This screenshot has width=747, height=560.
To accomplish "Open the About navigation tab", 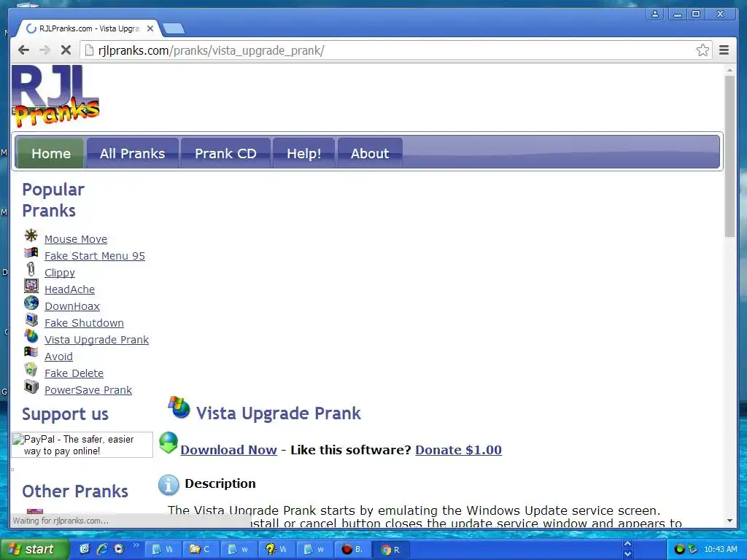I will (370, 153).
